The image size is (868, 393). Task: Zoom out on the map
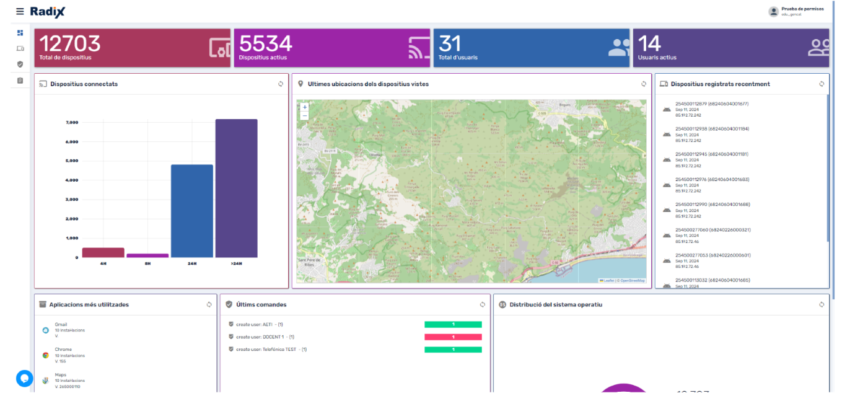(x=304, y=116)
